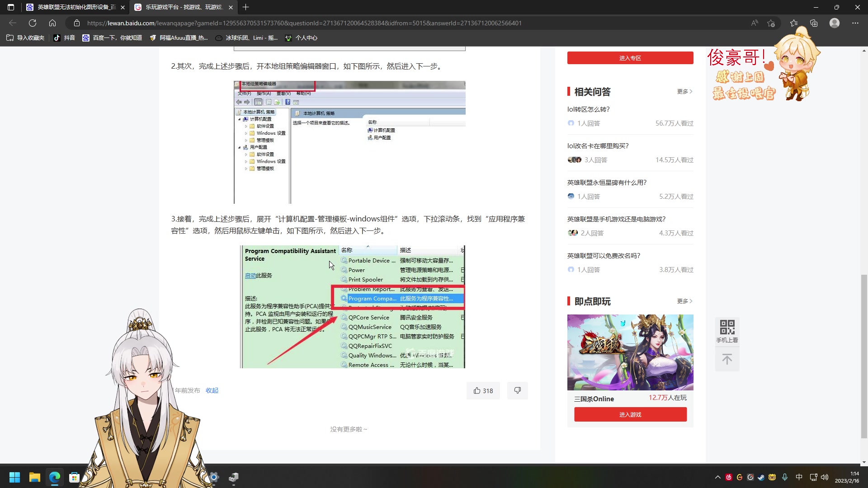868x488 pixels.
Task: Activate the read aloud icon
Action: (755, 23)
